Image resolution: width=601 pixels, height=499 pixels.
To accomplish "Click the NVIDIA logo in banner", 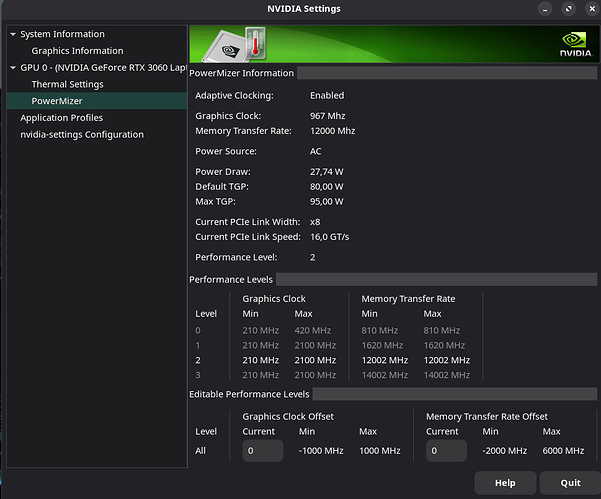I will (575, 45).
